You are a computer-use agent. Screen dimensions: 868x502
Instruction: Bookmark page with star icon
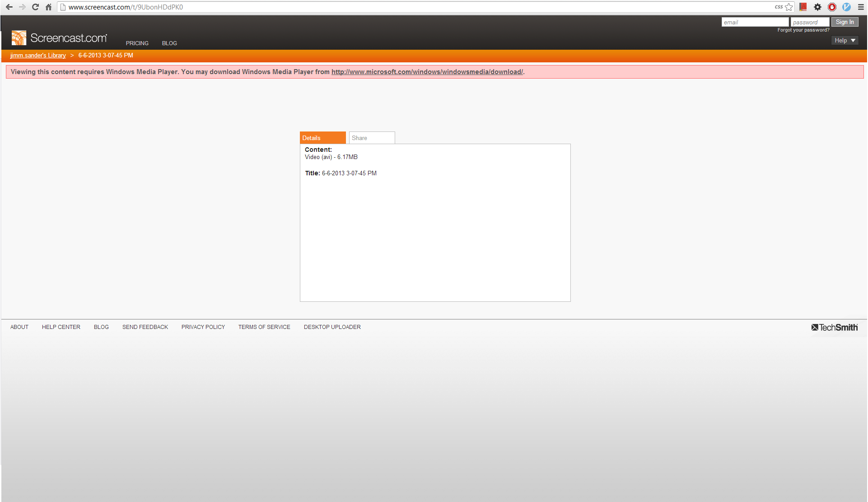coord(789,7)
